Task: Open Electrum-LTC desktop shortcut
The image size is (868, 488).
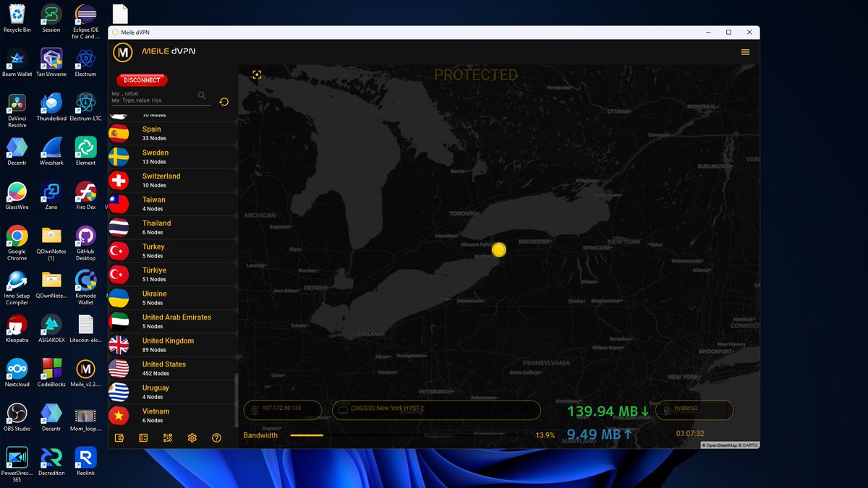Action: [x=85, y=106]
